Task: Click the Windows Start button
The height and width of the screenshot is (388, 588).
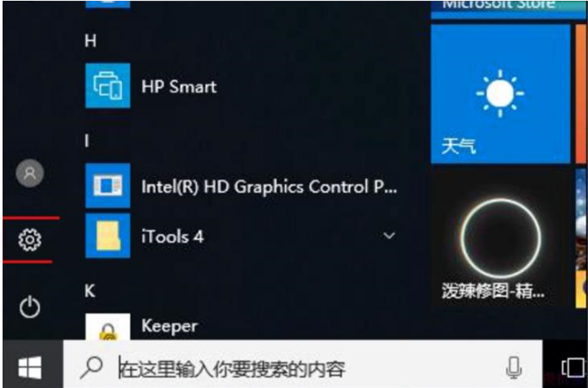Action: point(29,367)
